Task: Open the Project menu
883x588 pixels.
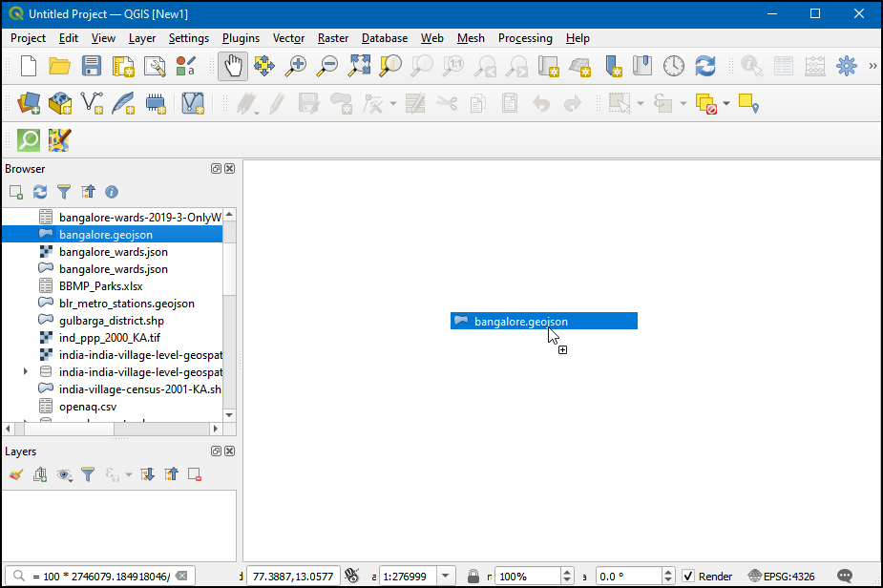Action: 28,38
